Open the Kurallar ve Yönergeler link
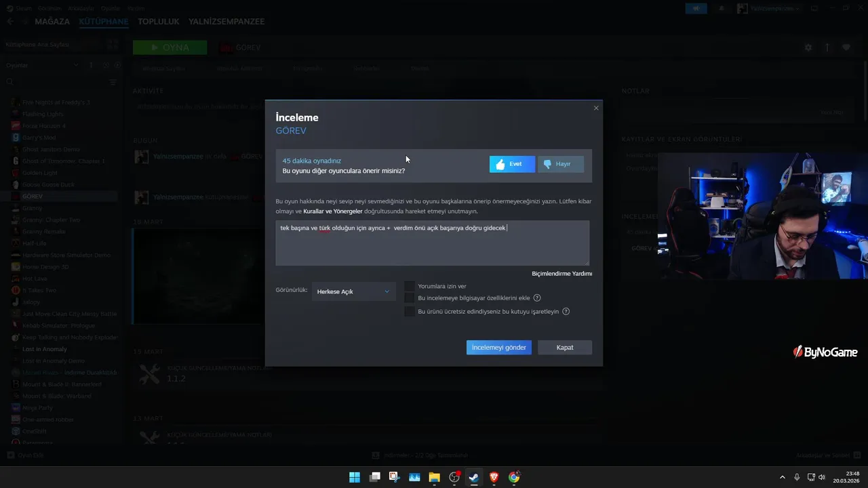This screenshot has height=488, width=868. (332, 211)
